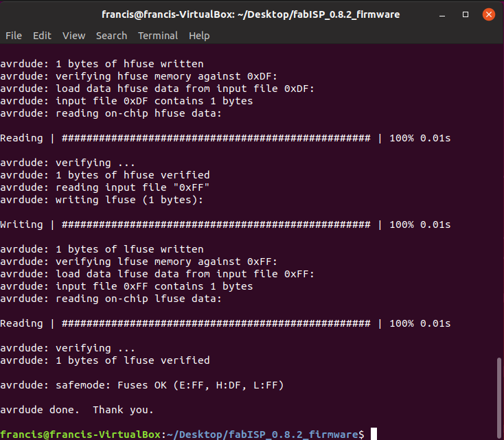Click the safemode Fuses OK line
This screenshot has width=504, height=440.
142,385
